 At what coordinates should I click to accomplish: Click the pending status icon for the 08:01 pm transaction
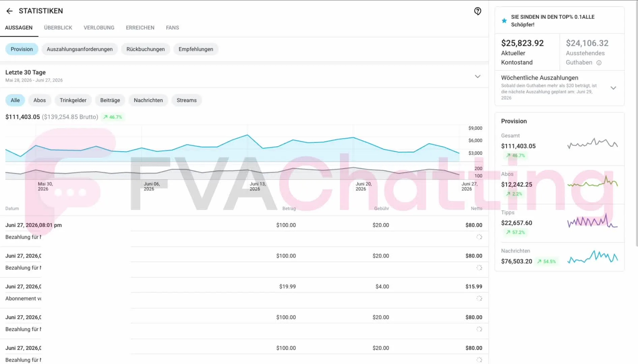(x=479, y=237)
